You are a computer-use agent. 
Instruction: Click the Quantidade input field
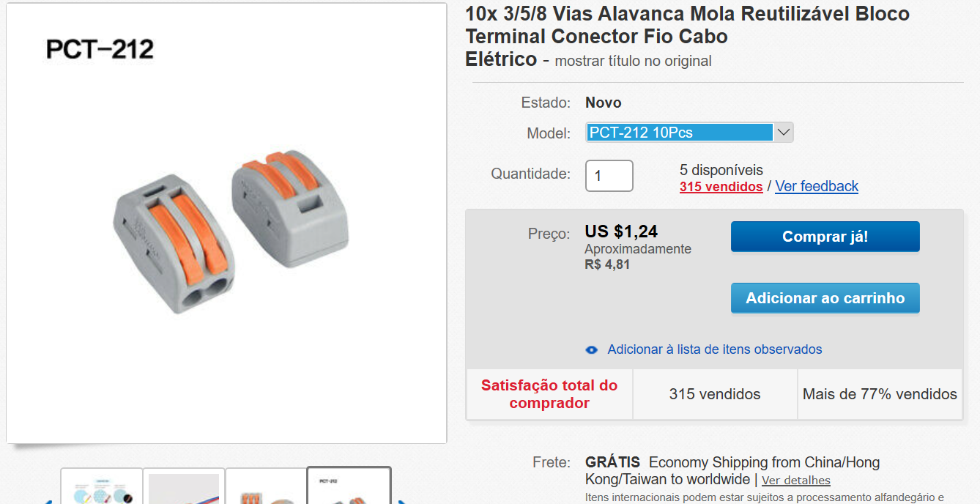pos(609,176)
